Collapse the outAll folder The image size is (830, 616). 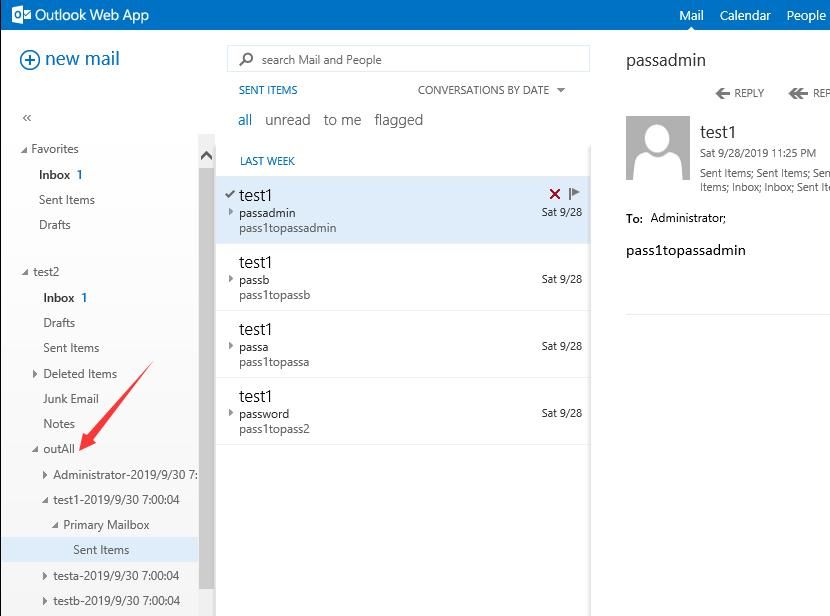35,449
